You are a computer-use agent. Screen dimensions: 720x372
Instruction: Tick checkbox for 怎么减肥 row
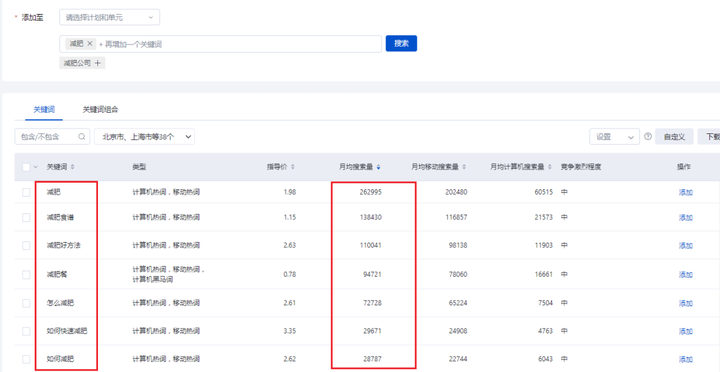click(26, 303)
